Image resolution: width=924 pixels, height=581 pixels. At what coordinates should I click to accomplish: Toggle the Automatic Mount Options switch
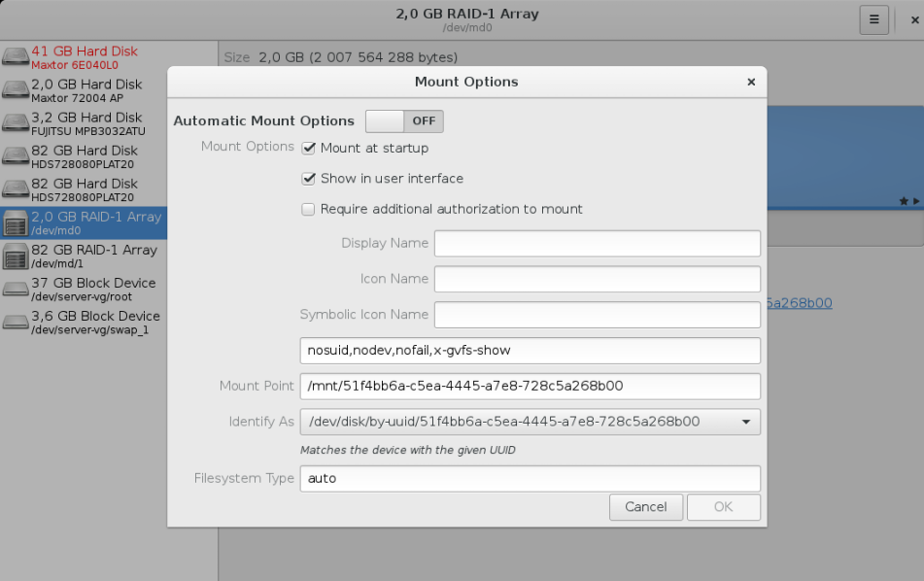tap(404, 120)
